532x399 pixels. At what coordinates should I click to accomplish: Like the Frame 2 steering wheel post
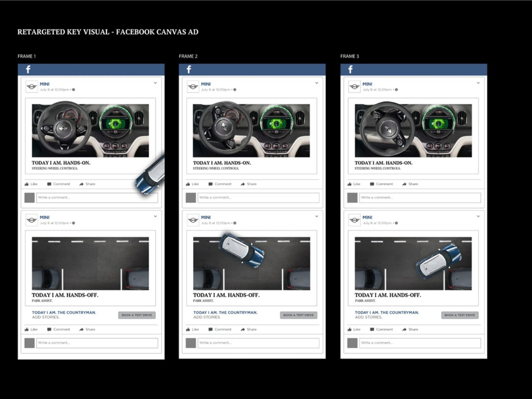click(x=192, y=184)
